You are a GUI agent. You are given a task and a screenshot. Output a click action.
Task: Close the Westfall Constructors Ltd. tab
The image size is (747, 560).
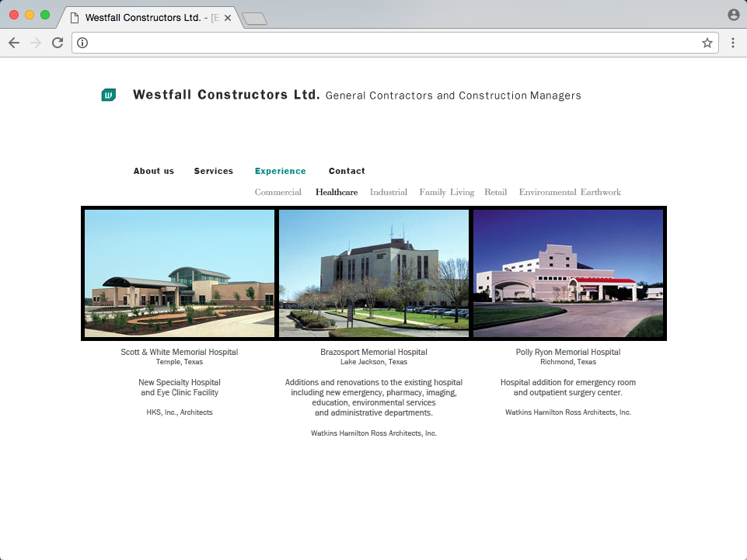(x=228, y=18)
